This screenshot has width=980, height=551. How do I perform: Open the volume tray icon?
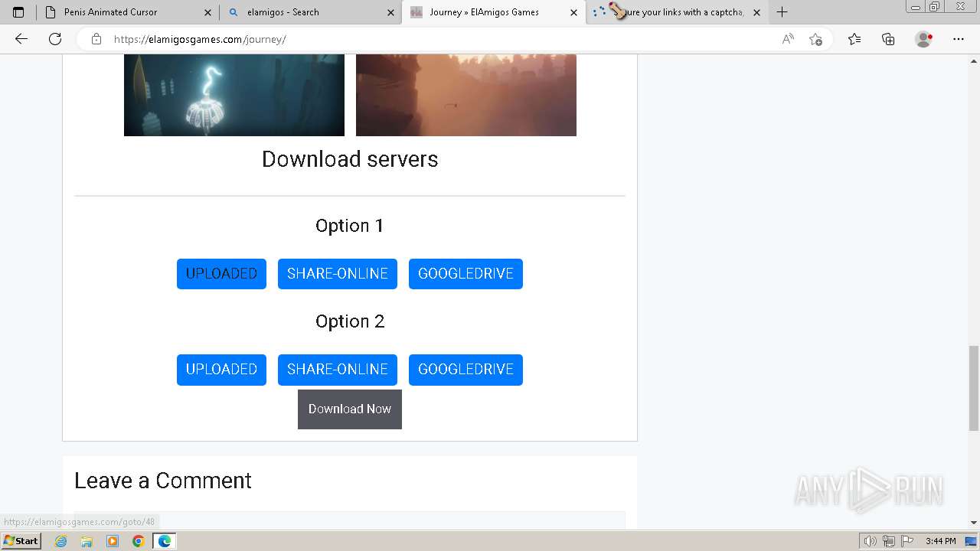coord(871,541)
